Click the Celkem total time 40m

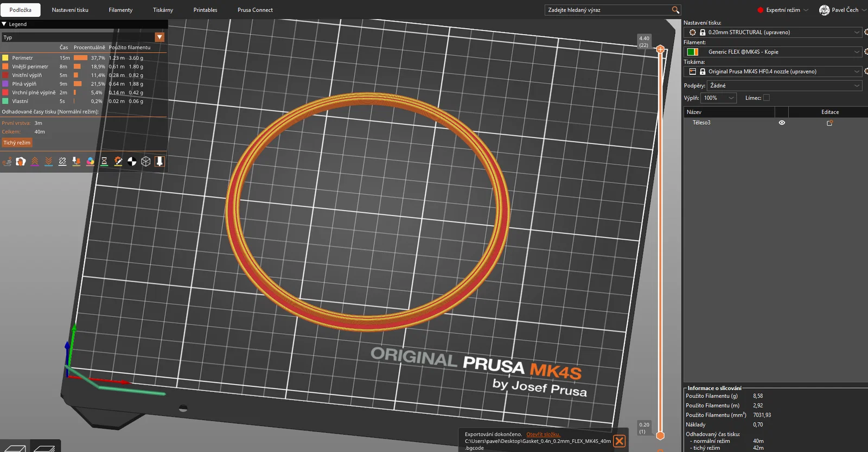[x=40, y=132]
